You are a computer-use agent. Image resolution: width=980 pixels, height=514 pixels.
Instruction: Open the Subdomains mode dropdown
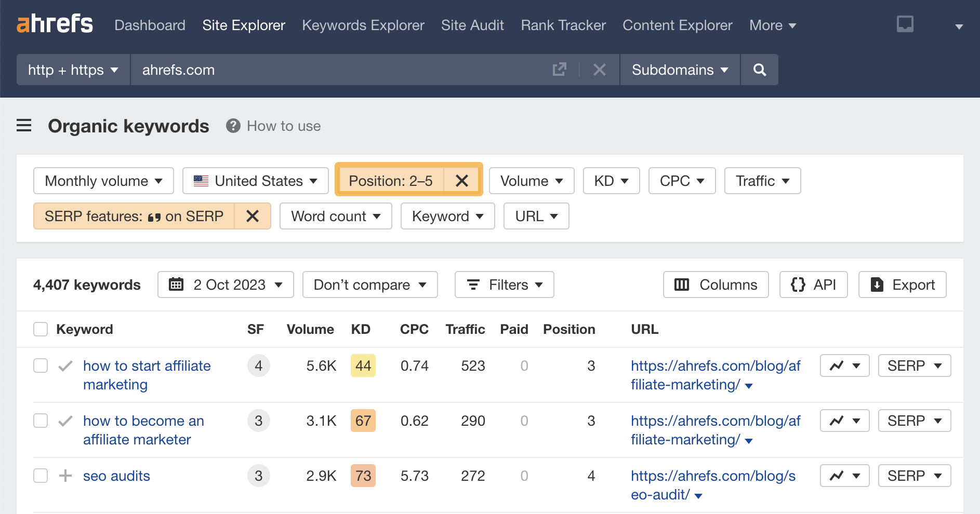tap(679, 70)
